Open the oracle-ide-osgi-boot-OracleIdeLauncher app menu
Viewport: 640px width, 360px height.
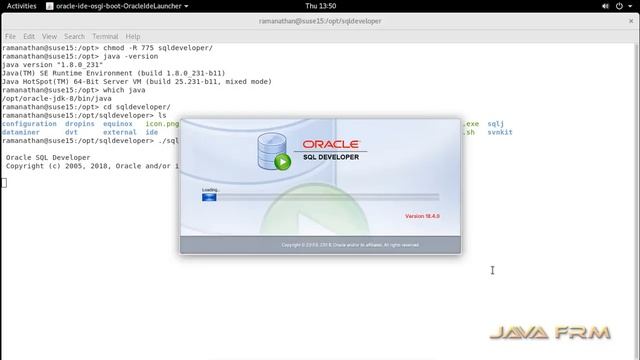(117, 6)
